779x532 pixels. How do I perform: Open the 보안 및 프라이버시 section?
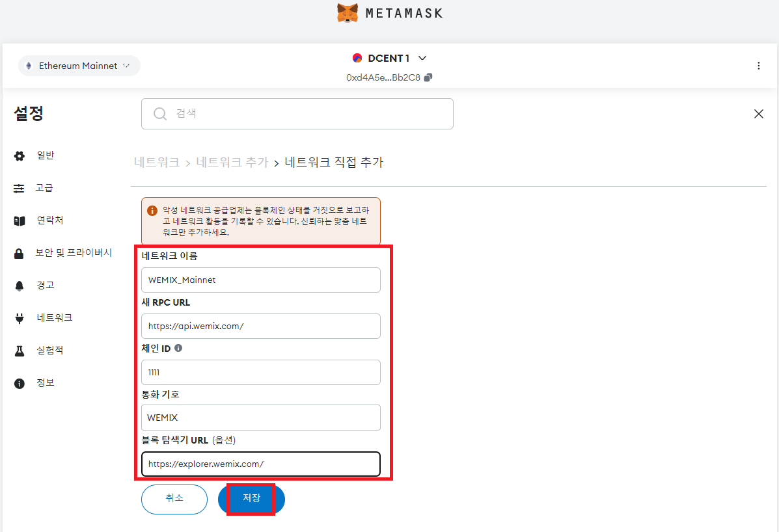pos(74,252)
